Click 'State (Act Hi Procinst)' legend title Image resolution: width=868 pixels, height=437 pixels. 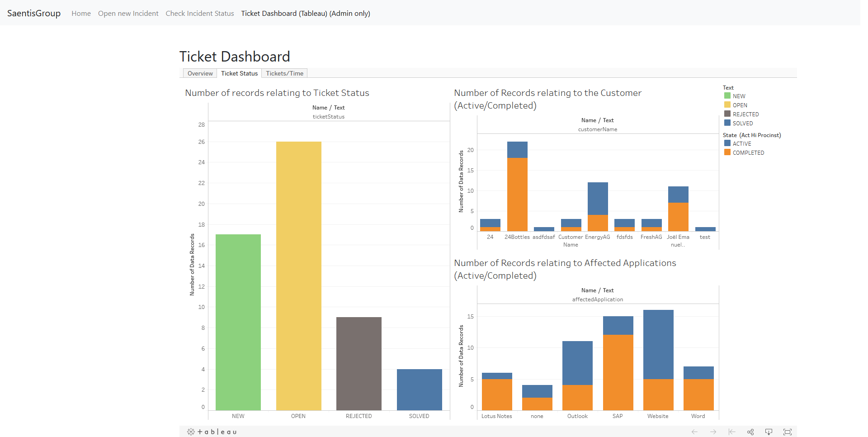click(x=752, y=135)
